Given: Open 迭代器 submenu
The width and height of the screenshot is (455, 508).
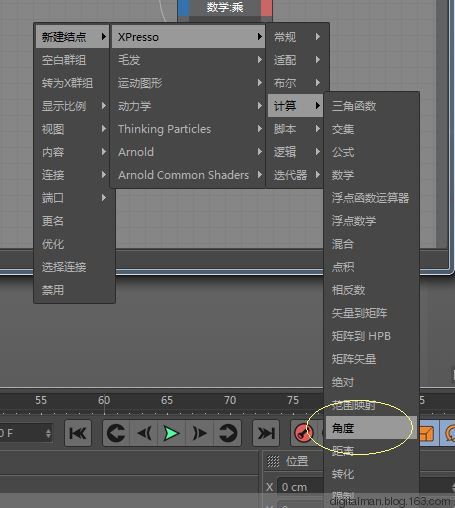Looking at the screenshot, I should [295, 175].
